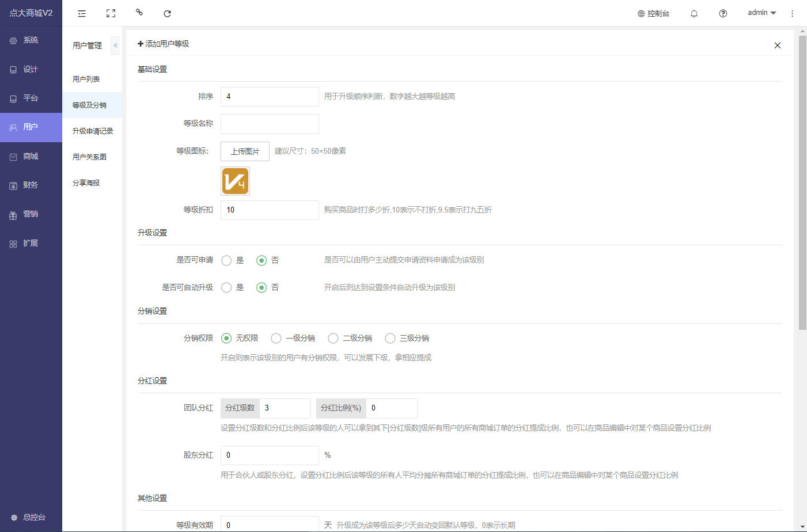Open 用户关系图 in the submenu
807x532 pixels.
click(89, 157)
